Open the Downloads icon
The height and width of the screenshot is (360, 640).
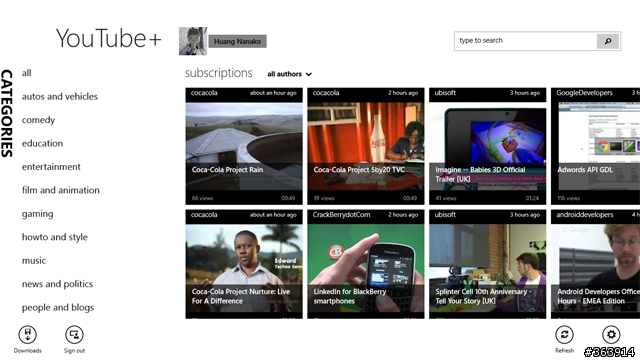tap(27, 335)
